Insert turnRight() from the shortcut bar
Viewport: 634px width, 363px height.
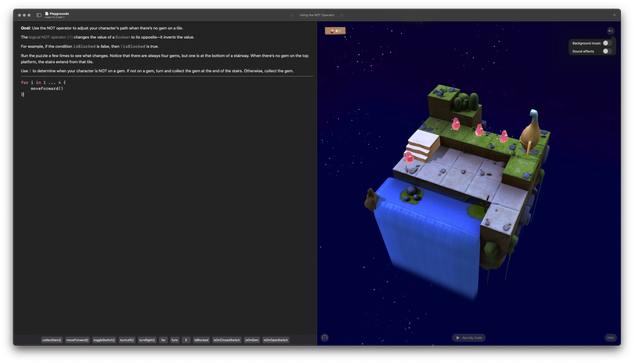tap(147, 340)
